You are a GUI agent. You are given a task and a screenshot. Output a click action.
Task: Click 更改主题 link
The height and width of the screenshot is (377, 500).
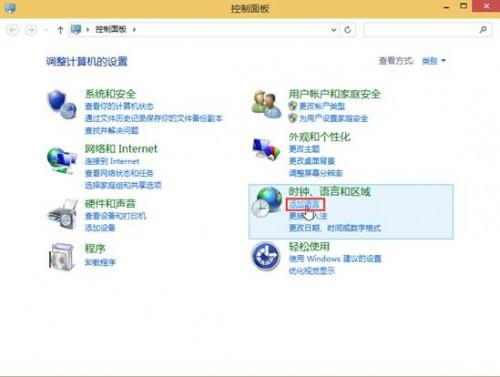(304, 149)
